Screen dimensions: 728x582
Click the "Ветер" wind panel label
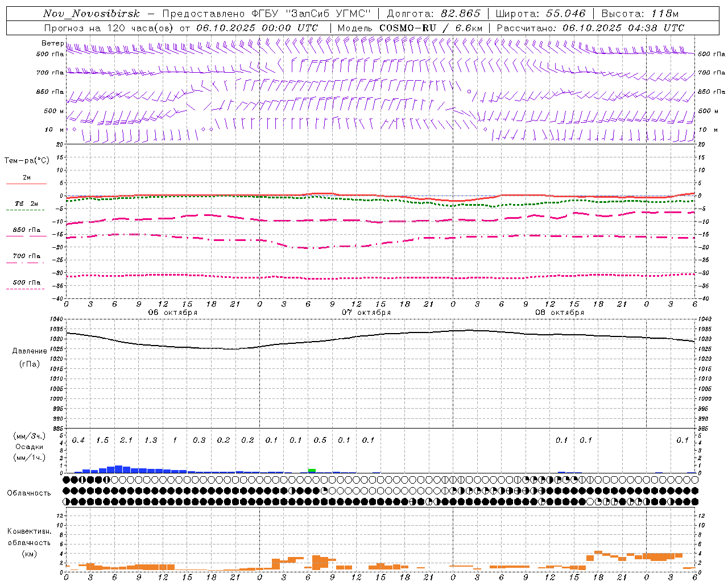[x=52, y=43]
